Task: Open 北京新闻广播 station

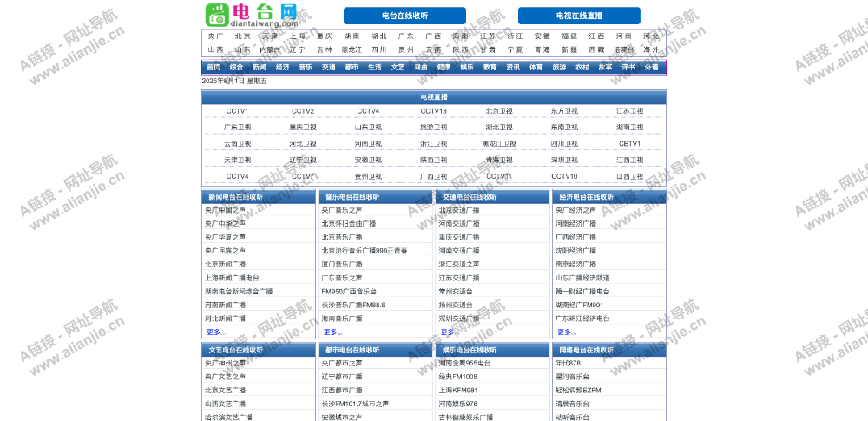Action: [x=226, y=265]
